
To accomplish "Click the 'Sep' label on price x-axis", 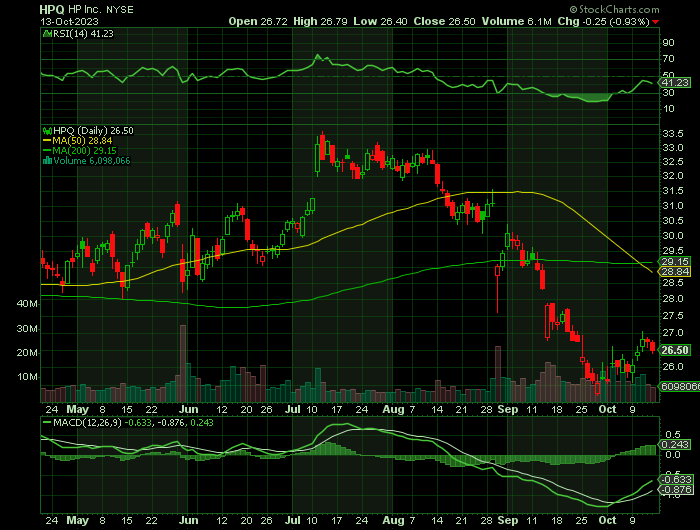I will 508,409.
